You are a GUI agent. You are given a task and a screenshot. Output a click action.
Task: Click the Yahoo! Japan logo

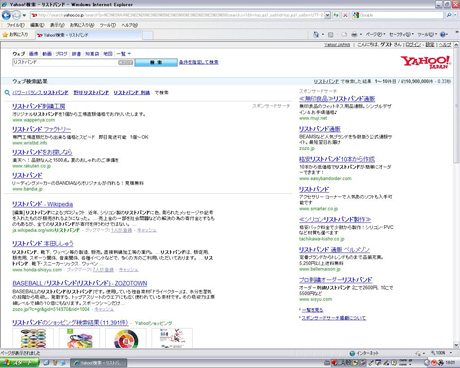(426, 62)
